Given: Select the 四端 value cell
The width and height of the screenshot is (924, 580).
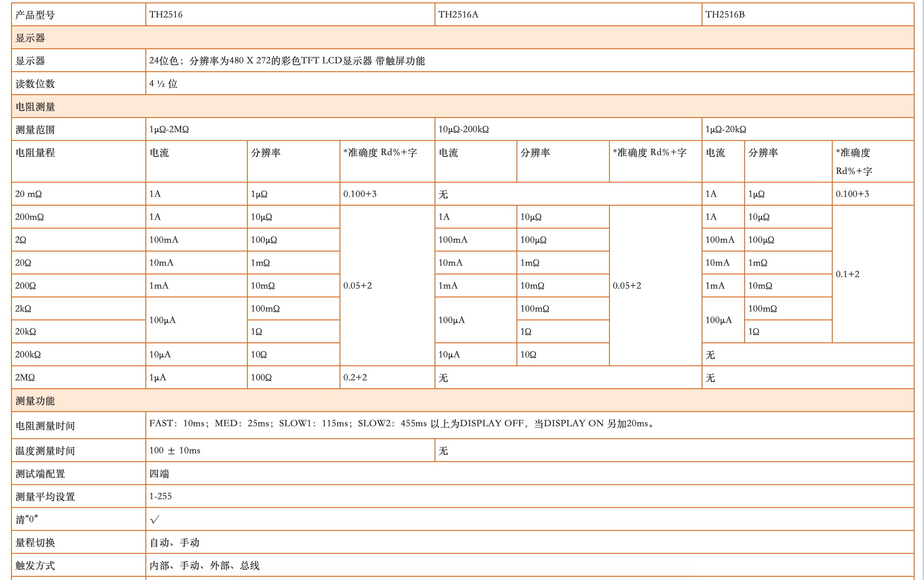Looking at the screenshot, I should tap(530, 474).
